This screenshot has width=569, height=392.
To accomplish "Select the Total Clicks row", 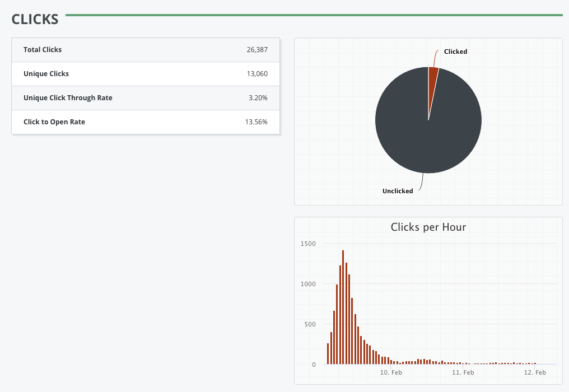I will pyautogui.click(x=145, y=49).
